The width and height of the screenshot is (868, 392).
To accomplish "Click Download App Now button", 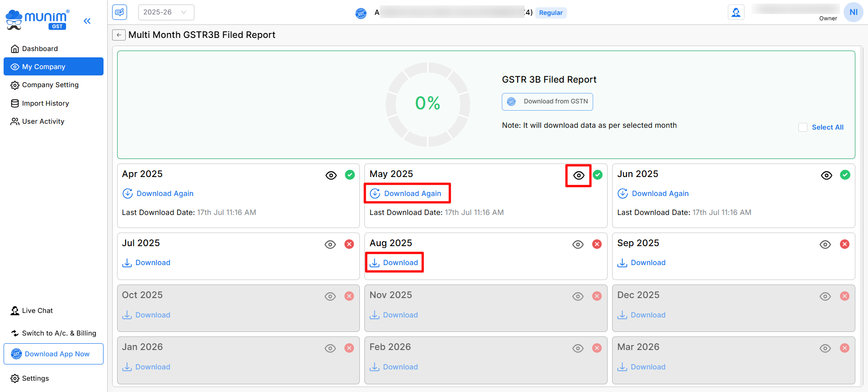I will [53, 354].
